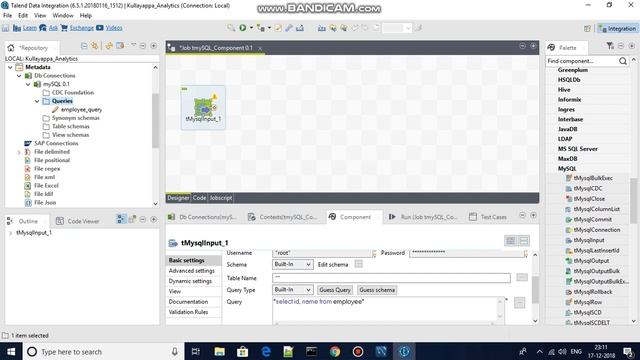Image resolution: width=640 pixels, height=360 pixels.
Task: Select tMysqlOutput in Palette
Action: (x=591, y=261)
